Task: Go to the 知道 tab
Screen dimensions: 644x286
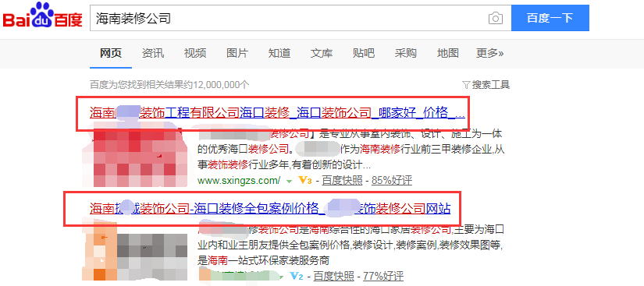Action: [279, 53]
